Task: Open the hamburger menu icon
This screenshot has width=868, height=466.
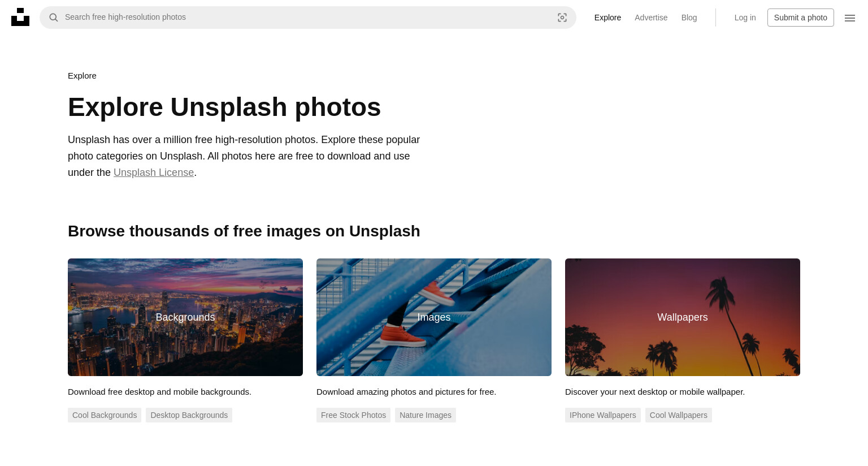Action: (850, 18)
